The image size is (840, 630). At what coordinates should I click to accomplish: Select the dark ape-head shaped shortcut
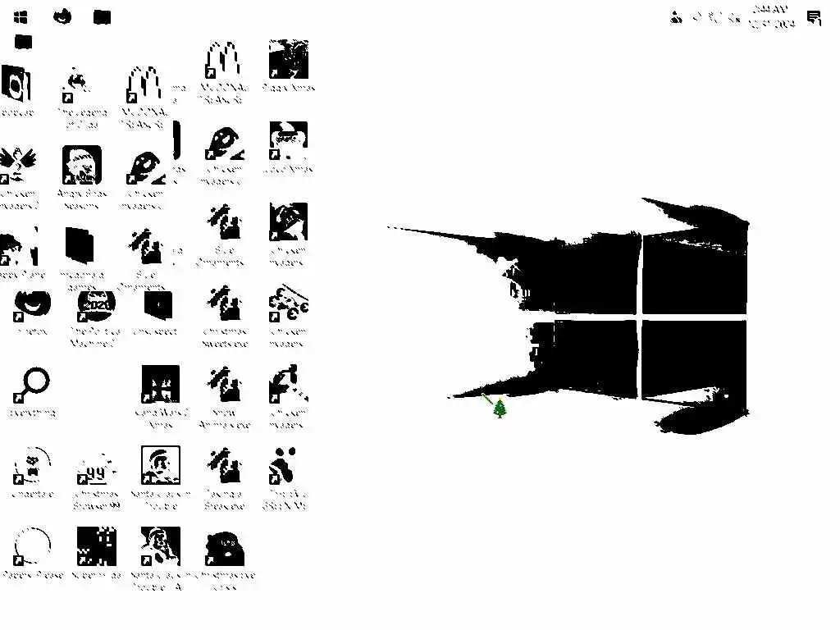pos(225,548)
